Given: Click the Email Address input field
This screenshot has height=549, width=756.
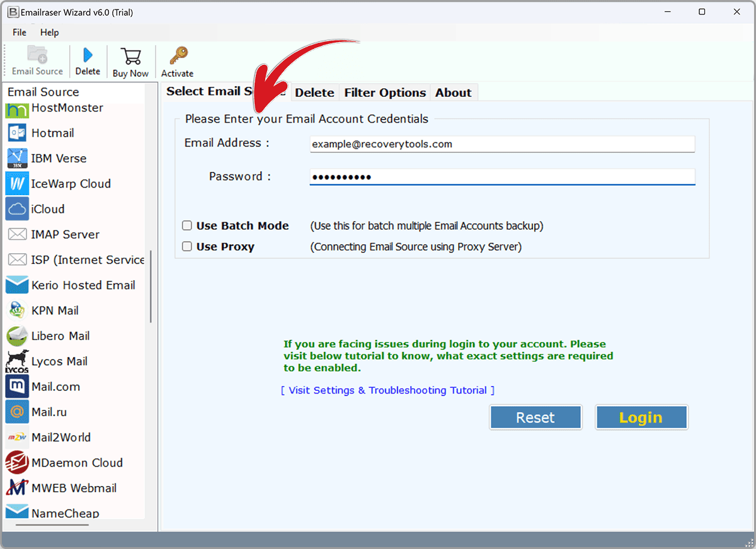Looking at the screenshot, I should coord(502,144).
